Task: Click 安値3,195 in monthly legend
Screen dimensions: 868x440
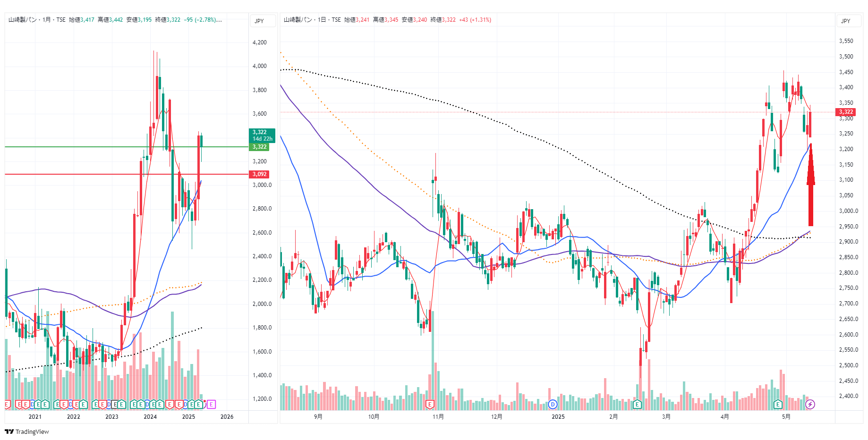Action: click(x=139, y=20)
